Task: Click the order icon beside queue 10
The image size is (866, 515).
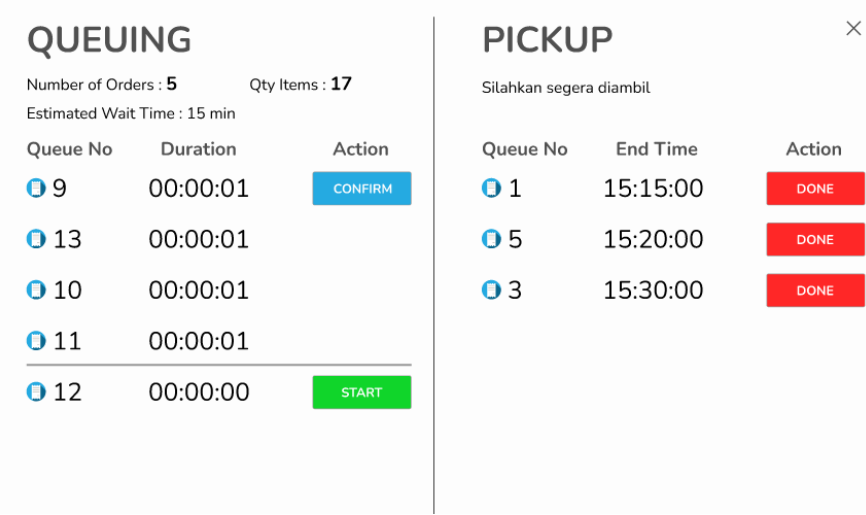Action: click(36, 290)
